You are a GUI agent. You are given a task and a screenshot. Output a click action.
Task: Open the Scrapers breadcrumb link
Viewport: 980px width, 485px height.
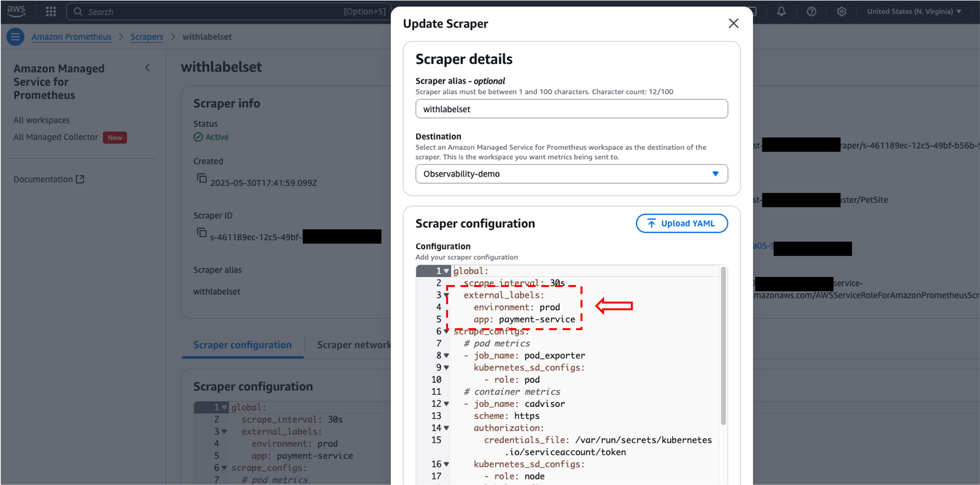[147, 37]
